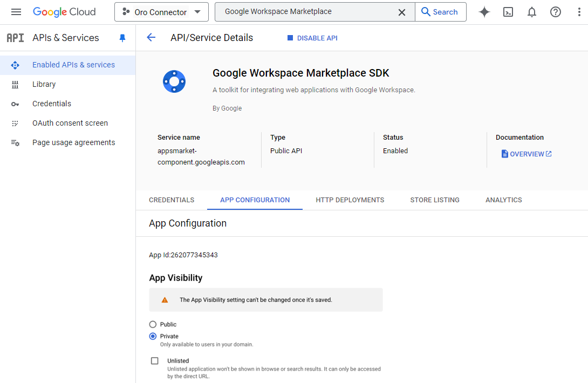The image size is (588, 383).
Task: Open the main navigation hamburger menu
Action: click(16, 12)
